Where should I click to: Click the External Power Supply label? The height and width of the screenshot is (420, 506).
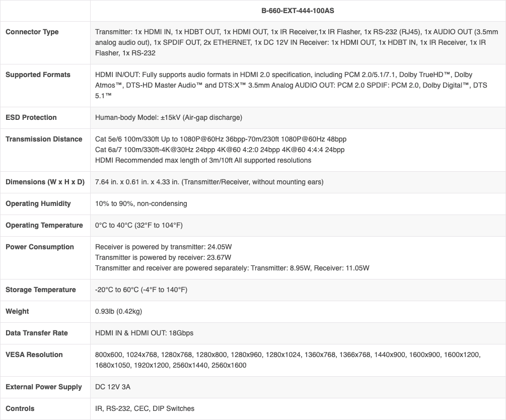pos(43,387)
